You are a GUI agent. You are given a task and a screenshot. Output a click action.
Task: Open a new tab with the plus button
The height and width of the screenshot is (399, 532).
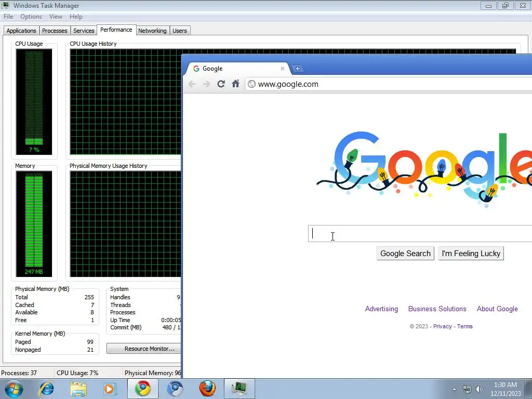[x=298, y=69]
